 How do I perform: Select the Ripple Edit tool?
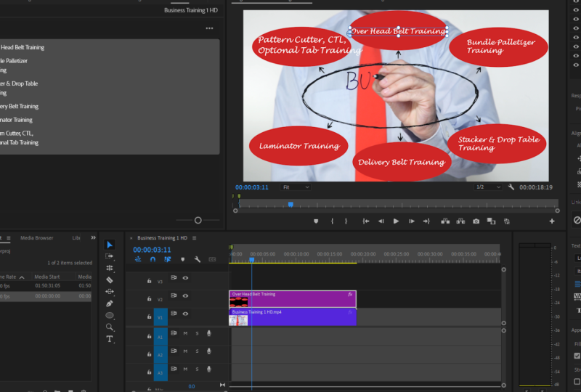point(110,269)
